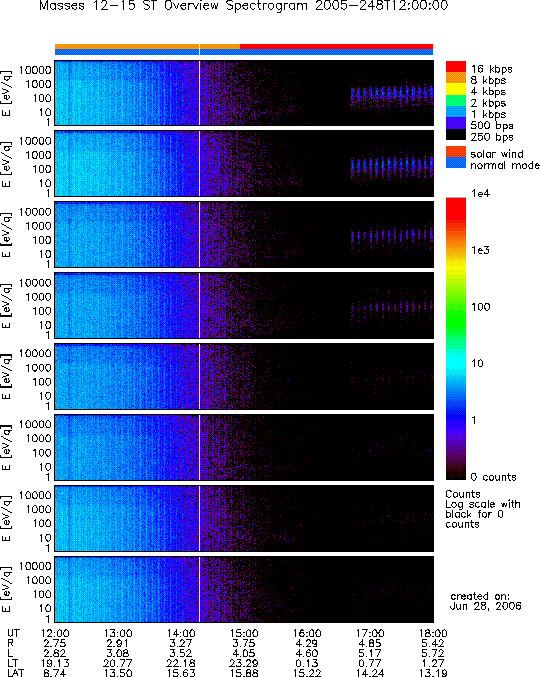Click the black 250 bps legend swatch
Image resolution: width=540 pixels, height=677 pixels.
click(x=456, y=135)
